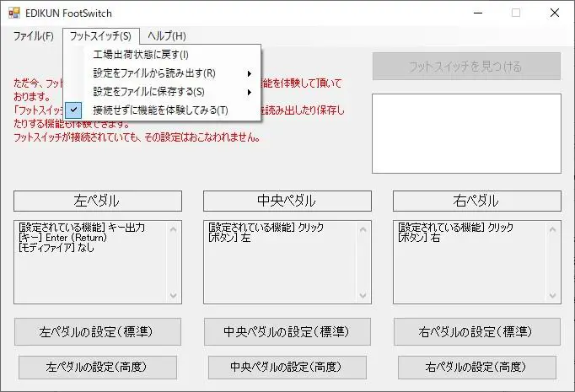Click the EDIKUN FootSwitch app icon in title bar

coord(14,13)
